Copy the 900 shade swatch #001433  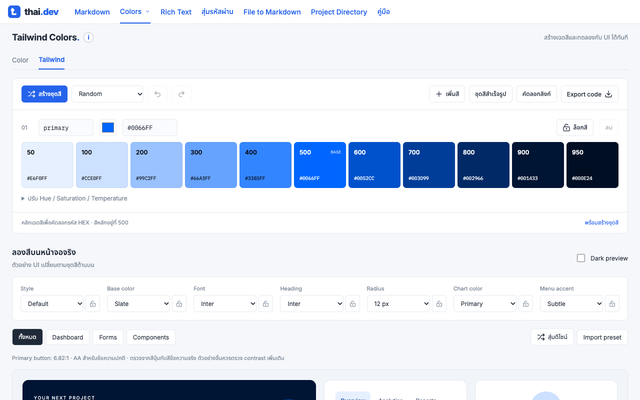(x=538, y=165)
